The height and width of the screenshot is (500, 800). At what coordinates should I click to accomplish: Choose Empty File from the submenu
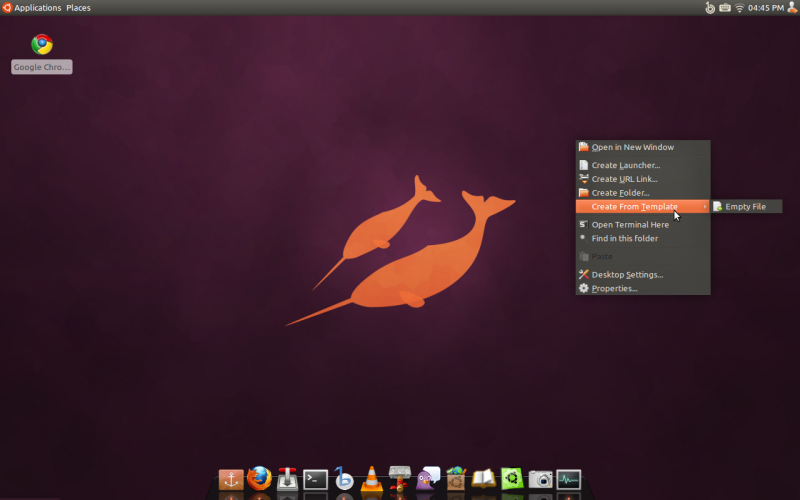click(747, 206)
